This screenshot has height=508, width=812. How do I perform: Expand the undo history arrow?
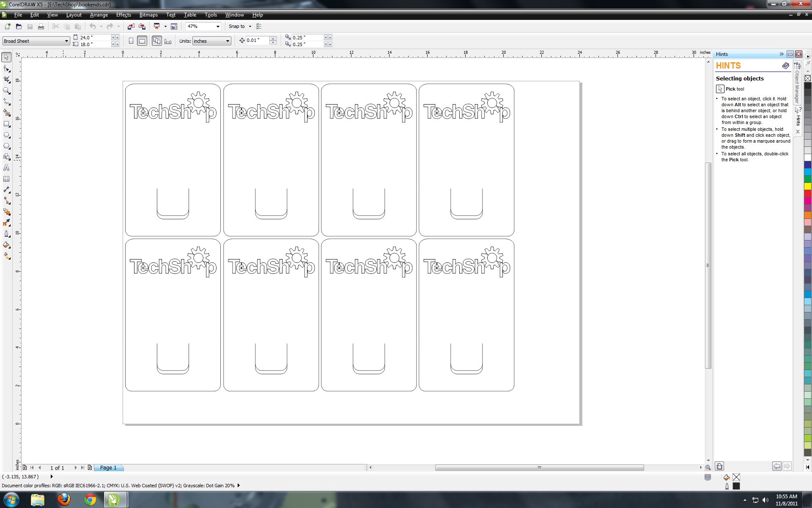(101, 26)
